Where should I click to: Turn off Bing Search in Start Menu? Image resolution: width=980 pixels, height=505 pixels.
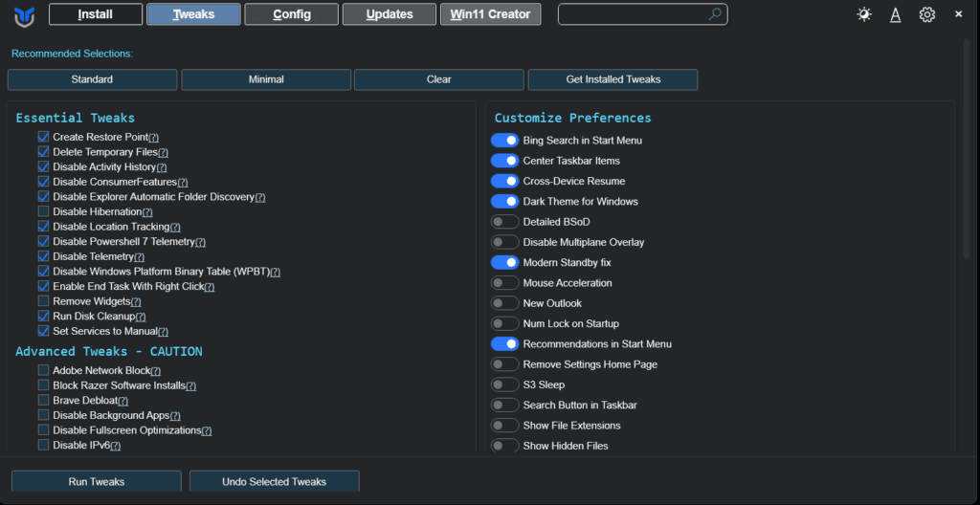coord(504,141)
